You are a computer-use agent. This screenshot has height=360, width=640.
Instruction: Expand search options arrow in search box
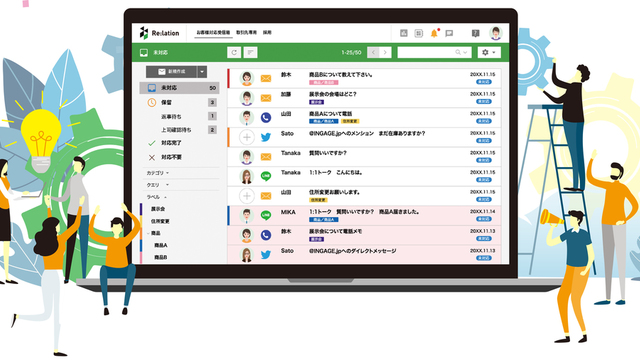click(x=465, y=52)
